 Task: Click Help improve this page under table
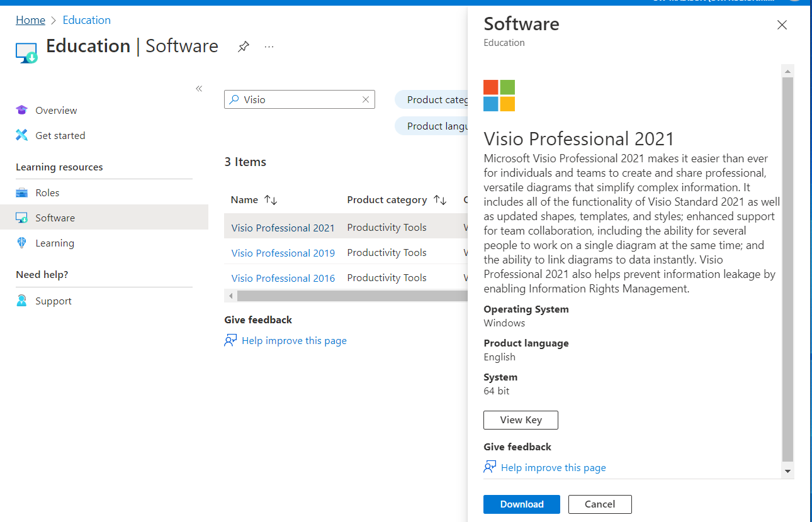[x=294, y=340]
